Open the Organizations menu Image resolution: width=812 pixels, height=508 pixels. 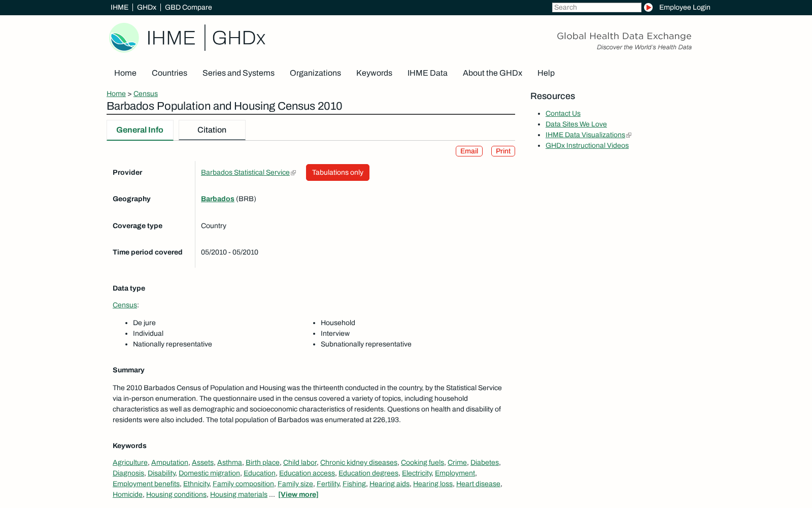315,73
